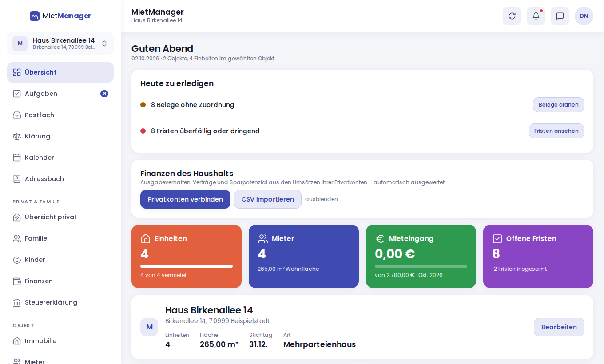Open the Kalender page

point(60,158)
